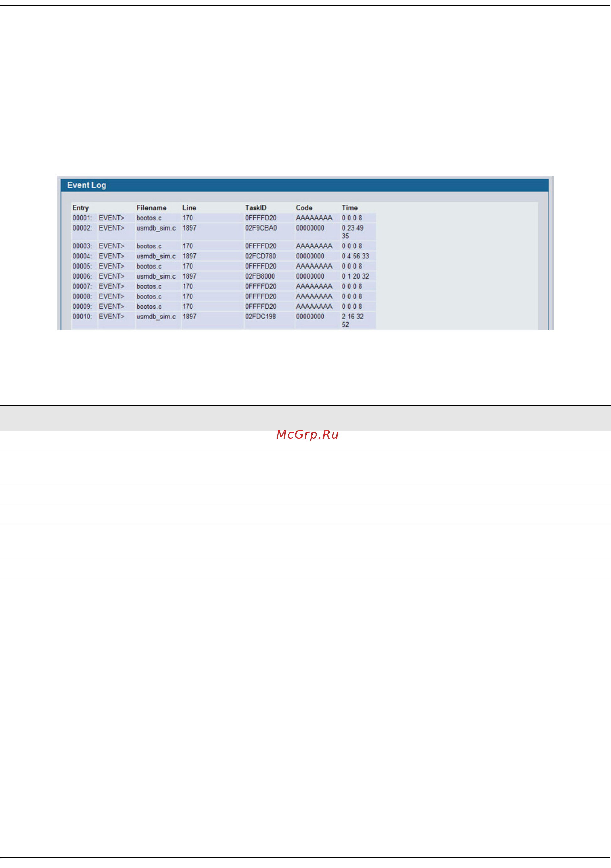Select entry number 00010:
Screen dimensions: 611x868
[82, 317]
